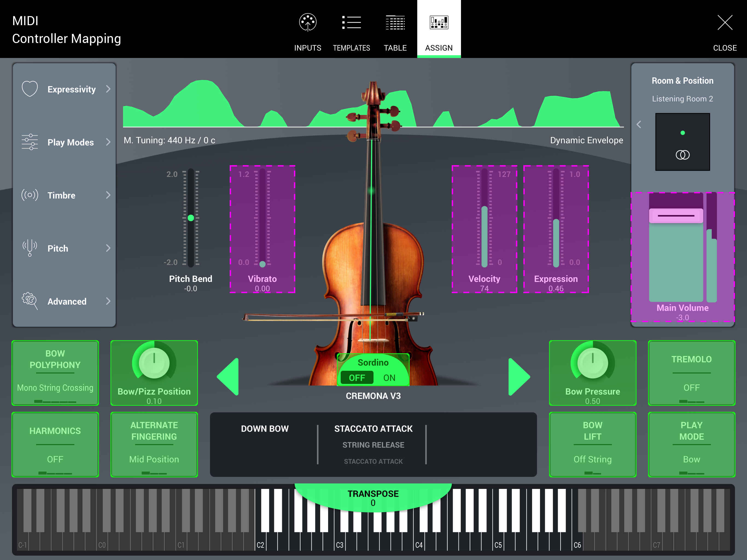Screen dimensions: 747x560
Task: Expand the Pitch section chevron
Action: (108, 248)
